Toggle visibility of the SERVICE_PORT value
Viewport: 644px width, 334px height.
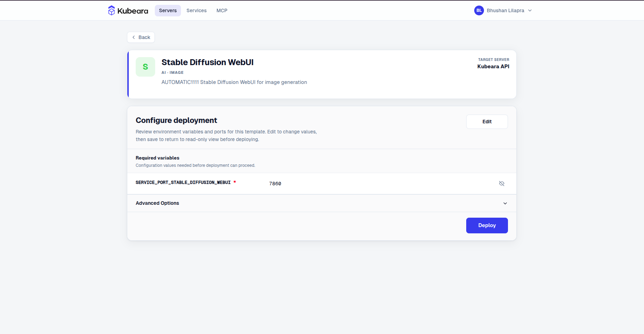(502, 184)
